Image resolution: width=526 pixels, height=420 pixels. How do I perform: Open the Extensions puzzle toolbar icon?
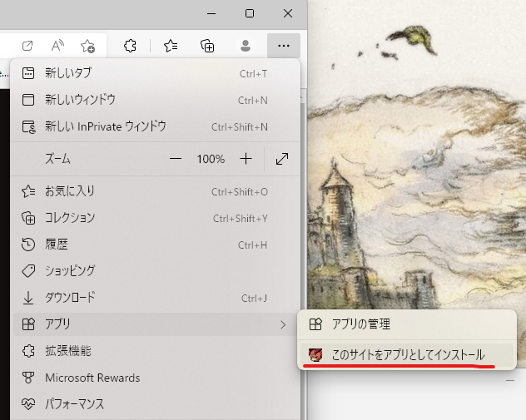pyautogui.click(x=130, y=46)
